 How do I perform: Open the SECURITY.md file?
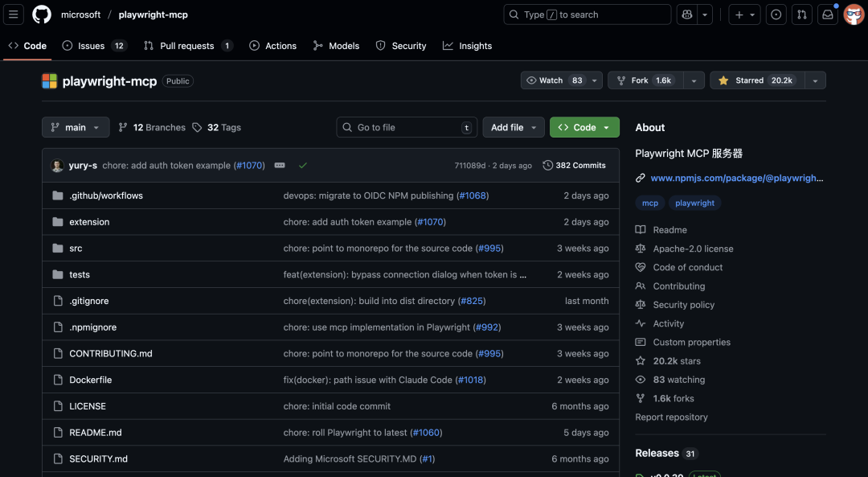(99, 458)
